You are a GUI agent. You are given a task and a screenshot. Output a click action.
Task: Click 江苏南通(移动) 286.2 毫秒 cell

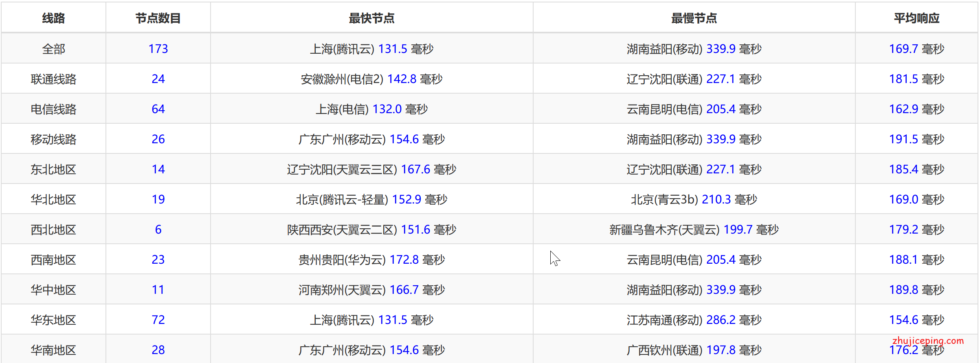[x=694, y=320]
